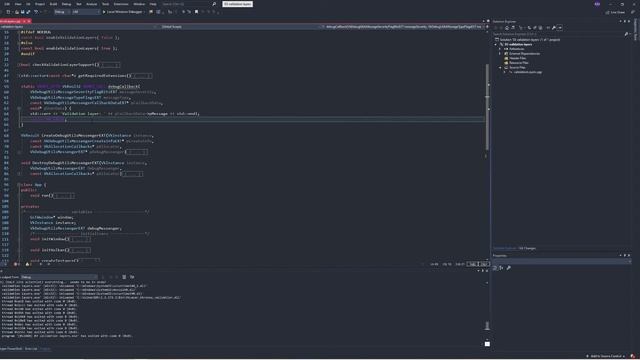This screenshot has height=360, width=640.
Task: Click Solution Explorer properties wrench icon
Action: [x=554, y=28]
